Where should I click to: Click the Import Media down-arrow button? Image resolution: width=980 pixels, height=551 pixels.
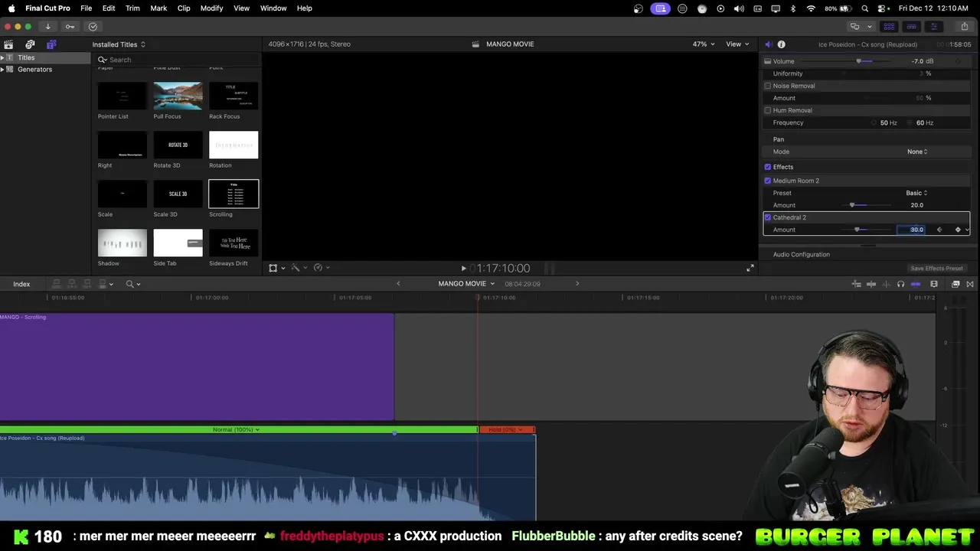[47, 26]
